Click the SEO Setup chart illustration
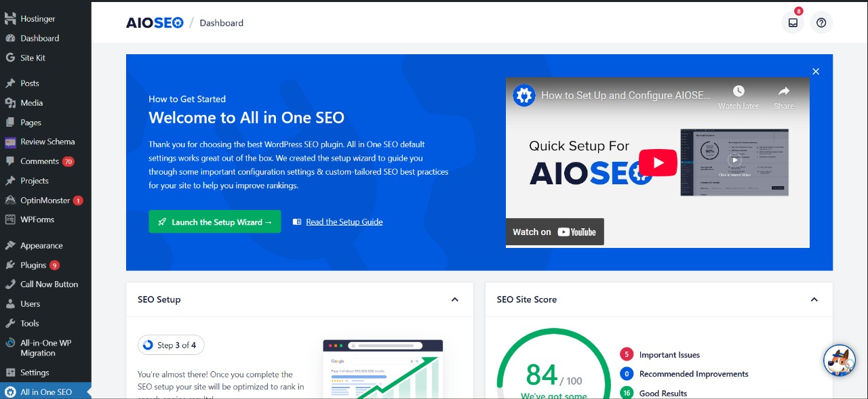 coord(382,369)
